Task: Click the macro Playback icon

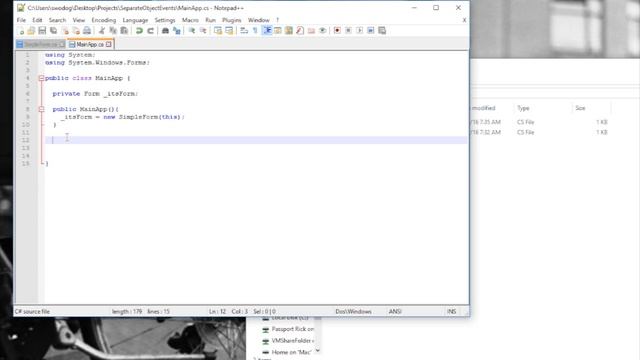Action: 360,31
